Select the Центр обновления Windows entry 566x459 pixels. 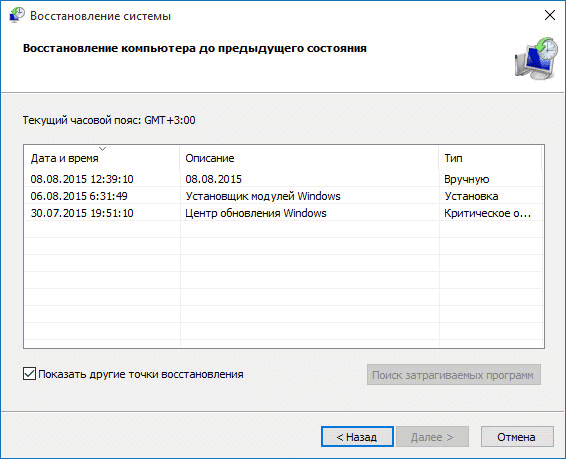[x=256, y=213]
